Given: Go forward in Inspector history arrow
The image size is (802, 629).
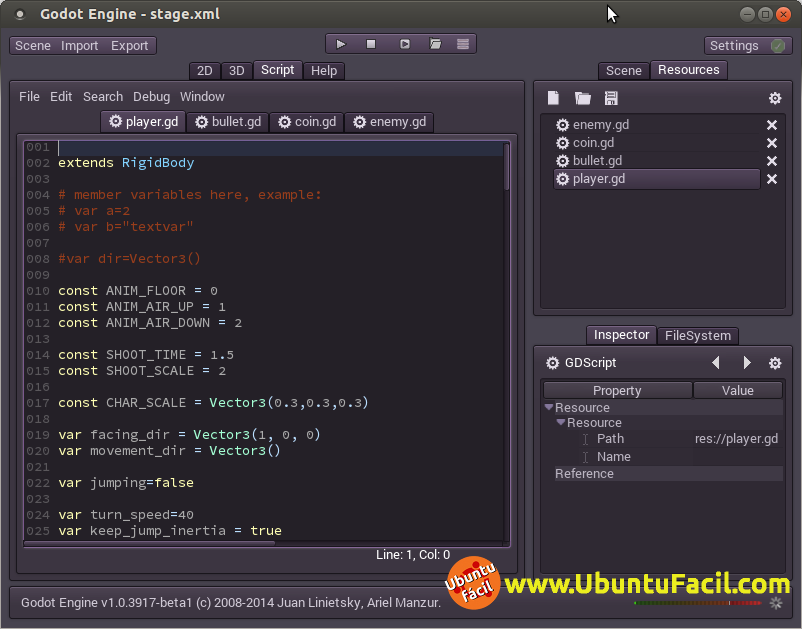Looking at the screenshot, I should (x=747, y=363).
